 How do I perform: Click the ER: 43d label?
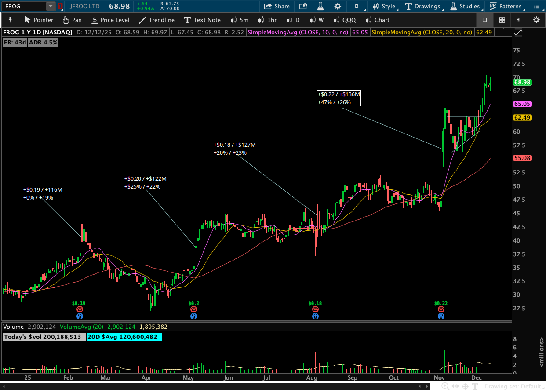point(15,42)
